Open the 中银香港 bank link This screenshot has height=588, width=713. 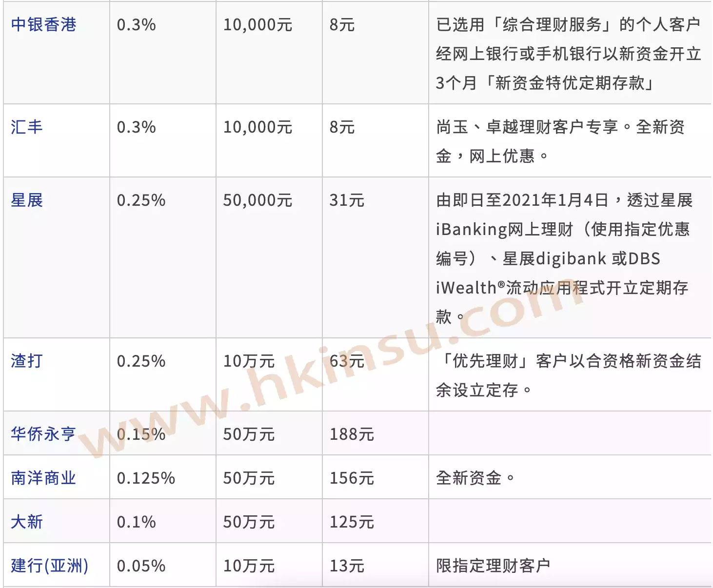(x=43, y=24)
